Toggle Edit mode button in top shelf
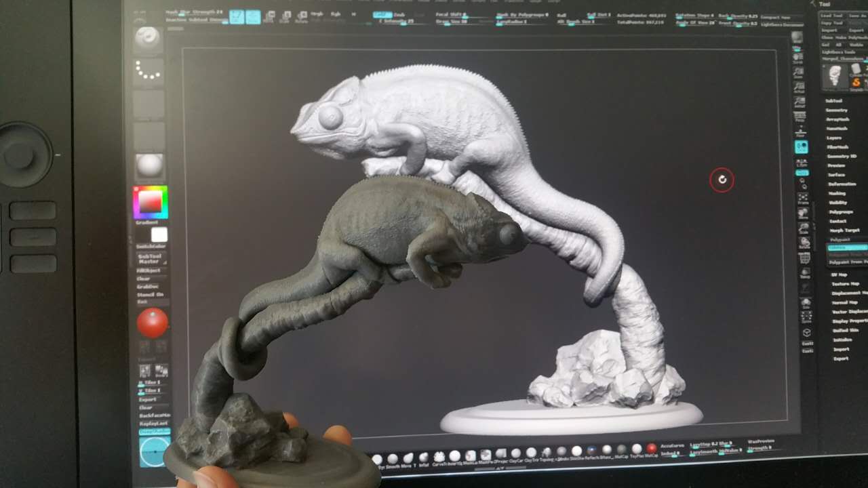Image resolution: width=868 pixels, height=488 pixels. (x=237, y=16)
